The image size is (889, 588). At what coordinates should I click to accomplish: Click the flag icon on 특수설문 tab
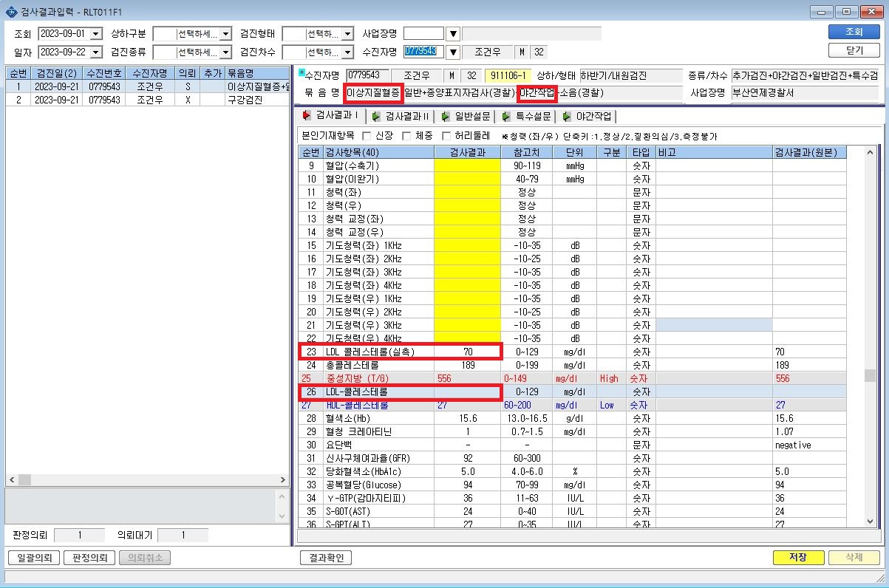coord(506,116)
